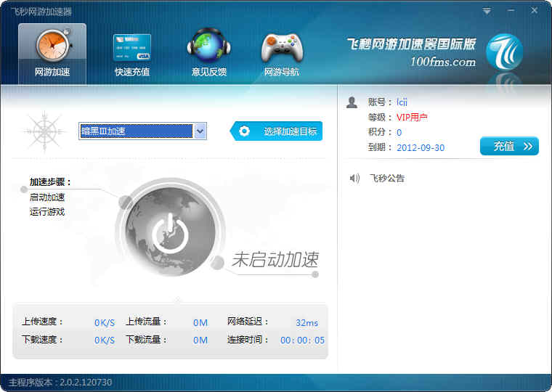Click the speaker icon next to 飞秒公告
The width and height of the screenshot is (552, 392).
354,179
